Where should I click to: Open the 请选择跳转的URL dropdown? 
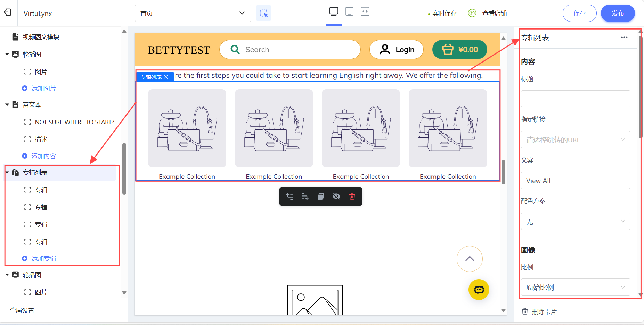576,140
